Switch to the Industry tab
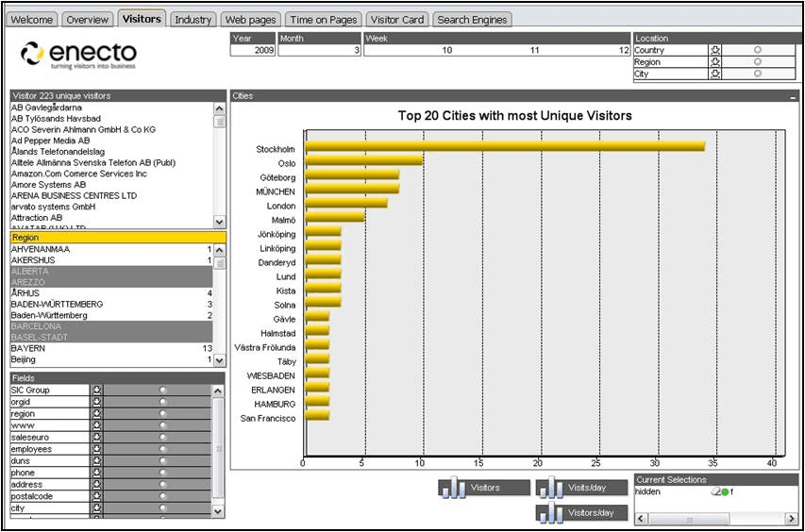 click(193, 20)
